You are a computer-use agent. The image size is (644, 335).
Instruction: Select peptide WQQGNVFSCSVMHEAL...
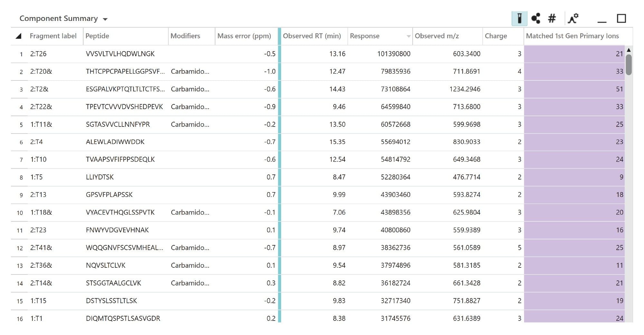pyautogui.click(x=125, y=248)
